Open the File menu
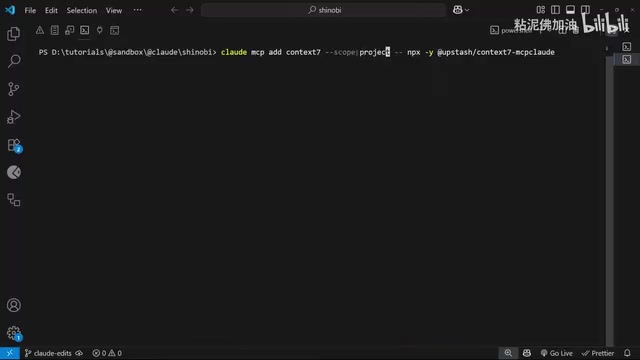 pos(30,10)
